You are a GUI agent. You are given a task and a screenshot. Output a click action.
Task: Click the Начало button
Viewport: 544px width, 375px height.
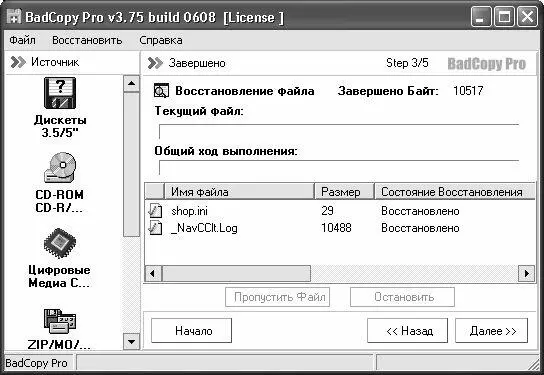click(x=192, y=331)
